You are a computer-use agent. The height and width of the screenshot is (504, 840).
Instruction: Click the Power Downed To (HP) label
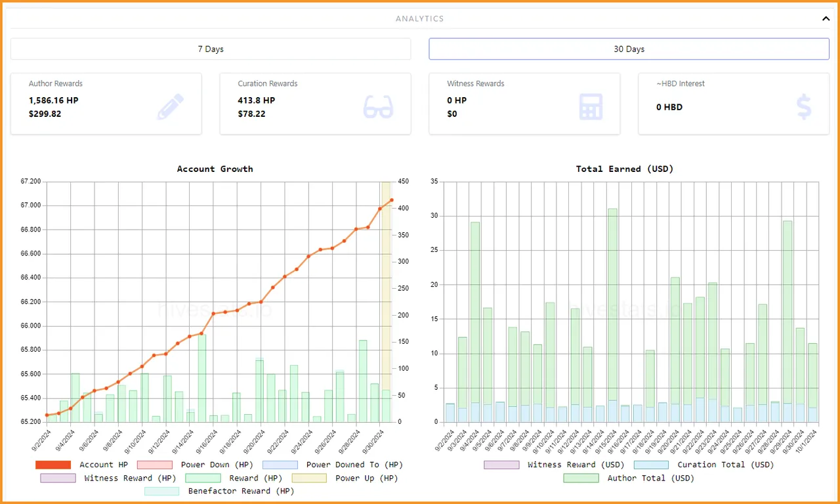click(354, 465)
